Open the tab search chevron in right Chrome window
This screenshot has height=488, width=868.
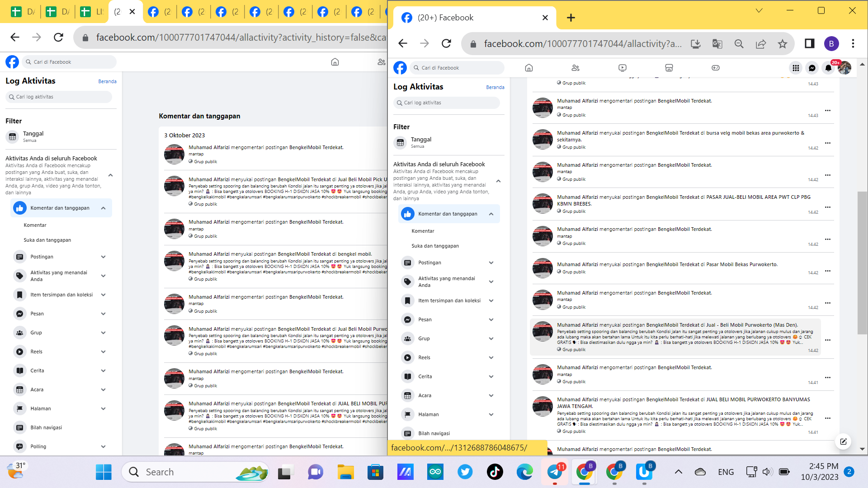759,10
